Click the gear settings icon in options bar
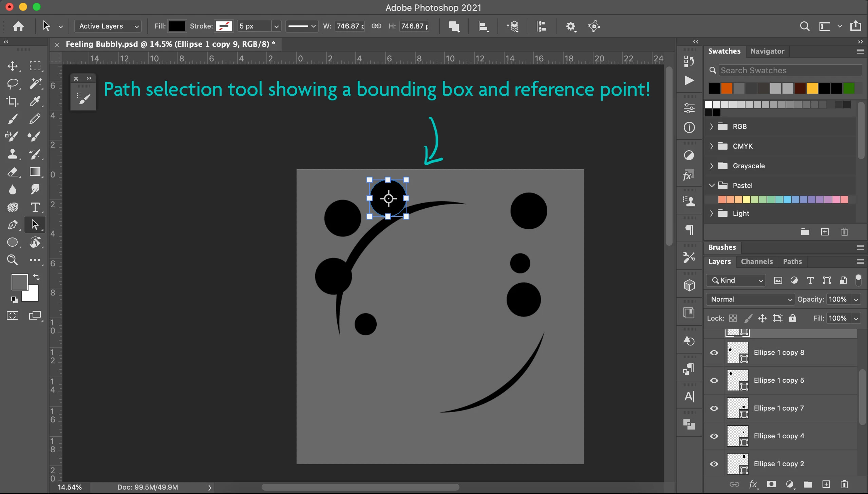868x494 pixels. (x=570, y=26)
